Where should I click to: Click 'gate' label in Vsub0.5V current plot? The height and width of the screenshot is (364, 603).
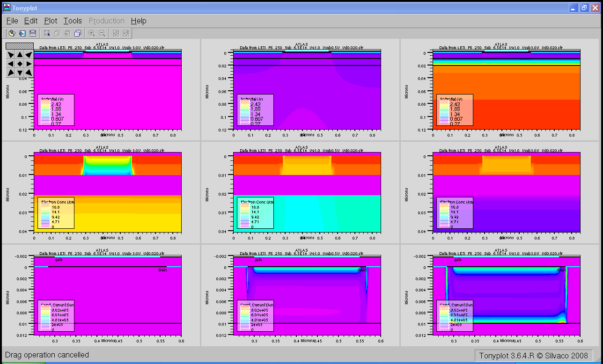(x=258, y=260)
